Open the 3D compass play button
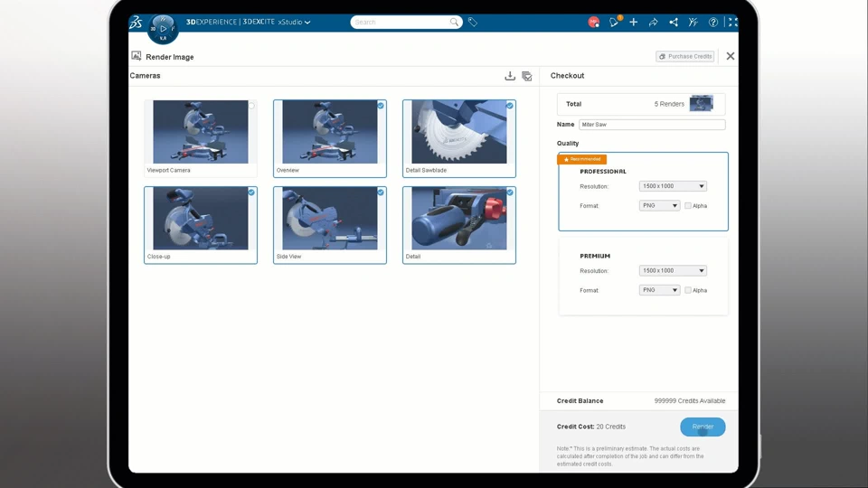868x488 pixels. (x=163, y=28)
